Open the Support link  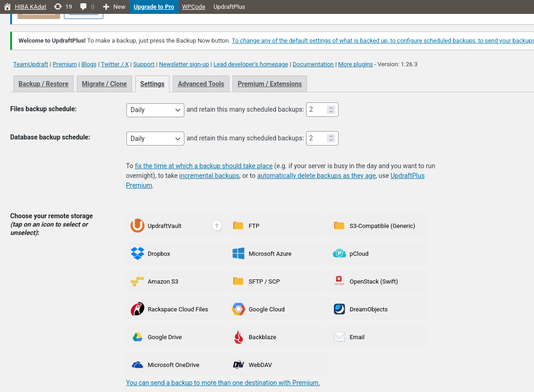pyautogui.click(x=144, y=64)
